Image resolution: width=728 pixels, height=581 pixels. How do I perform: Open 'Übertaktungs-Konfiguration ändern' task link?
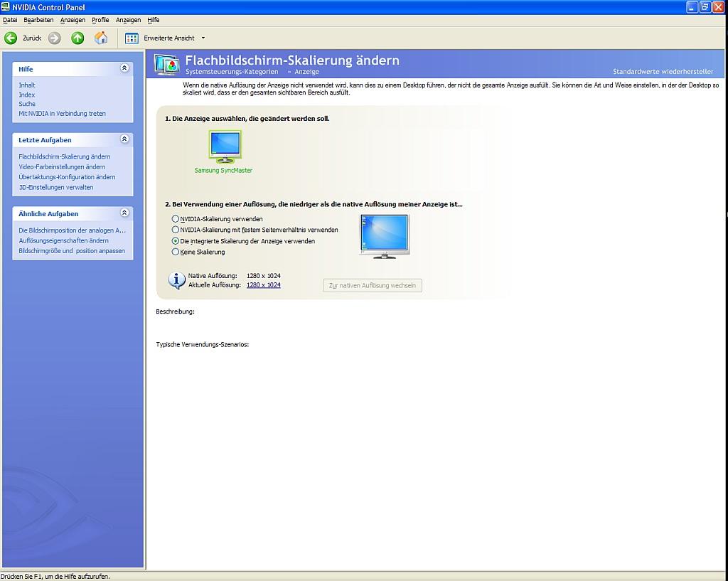tap(67, 177)
